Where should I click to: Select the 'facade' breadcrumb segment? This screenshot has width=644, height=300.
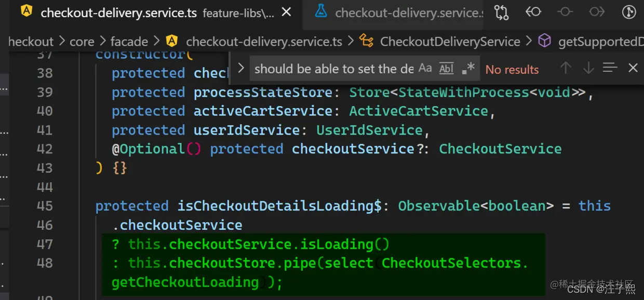pos(129,42)
